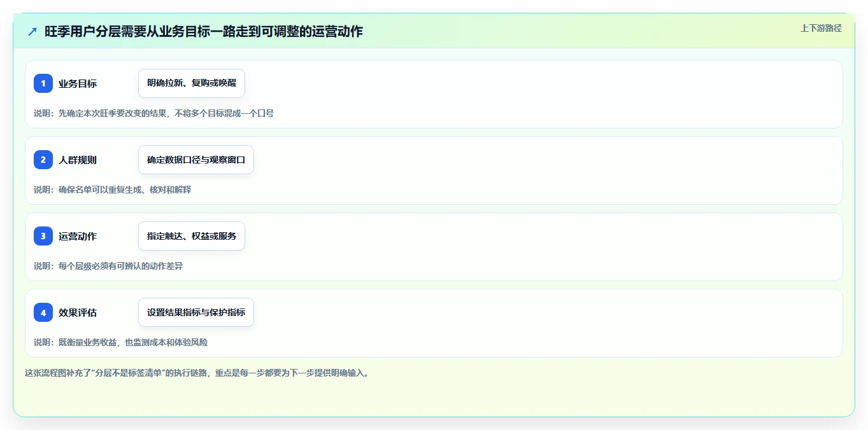Click the note 每个层级必须有可辨认的动作差异
Viewport: 868px width, 430px height.
pyautogui.click(x=121, y=266)
